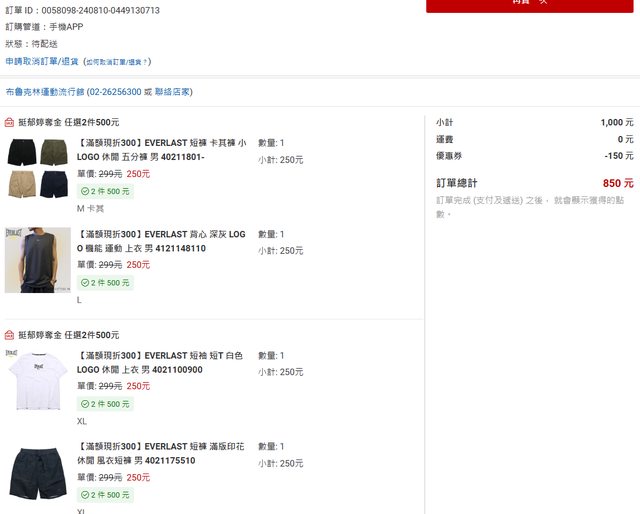Click the green 2件500元 badge under khaki shorts
Screen dimensions: 640x514
tap(105, 191)
